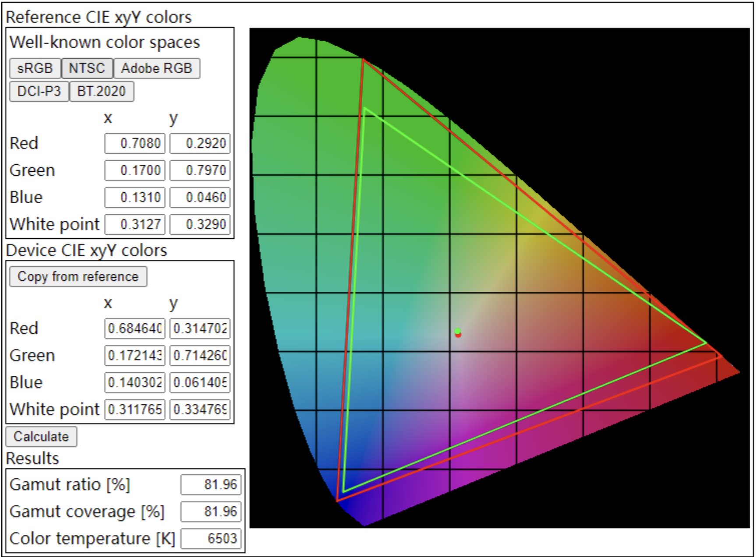Screen dimensions: 756x559
Task: Select the NTSC color space button
Action: pos(87,68)
